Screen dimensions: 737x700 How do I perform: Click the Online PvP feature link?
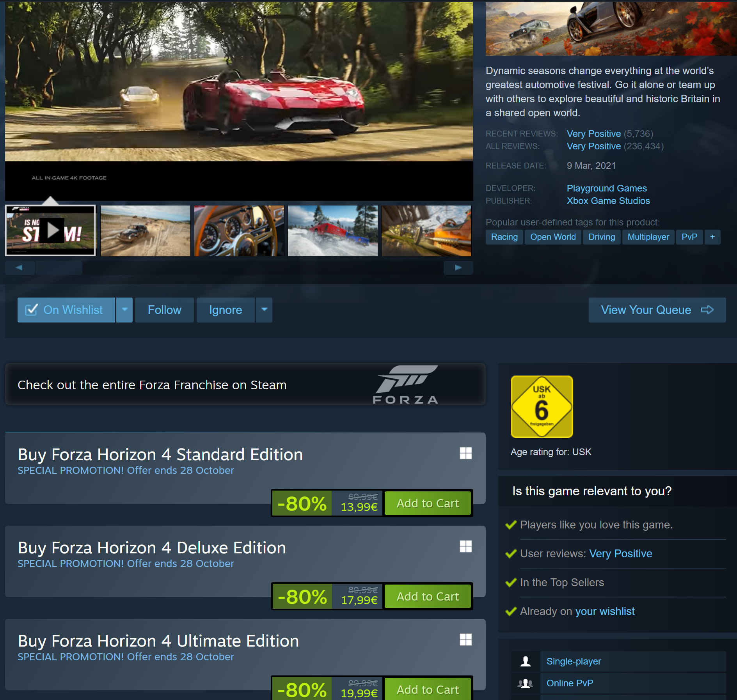[570, 683]
